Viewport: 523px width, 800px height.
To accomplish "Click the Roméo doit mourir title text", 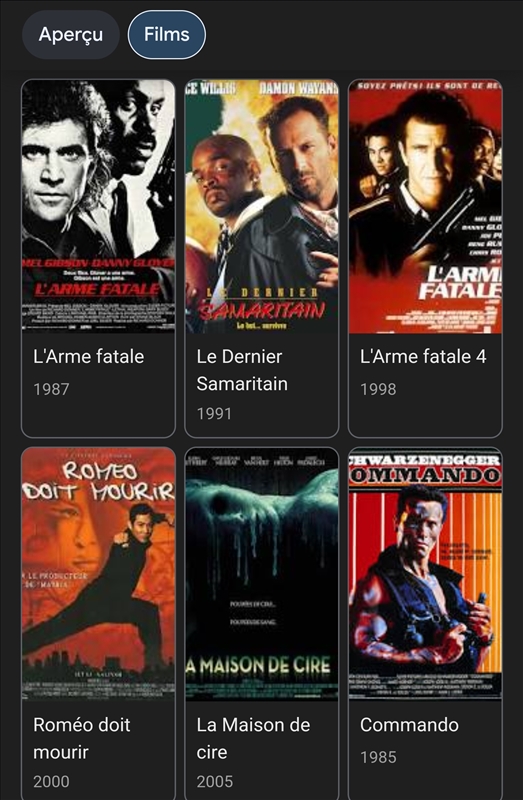I will [x=82, y=738].
